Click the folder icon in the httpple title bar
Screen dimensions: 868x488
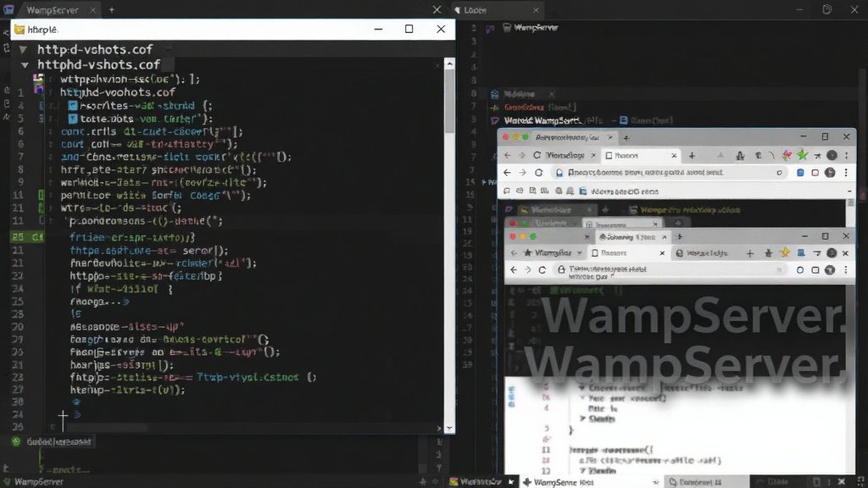pos(20,30)
